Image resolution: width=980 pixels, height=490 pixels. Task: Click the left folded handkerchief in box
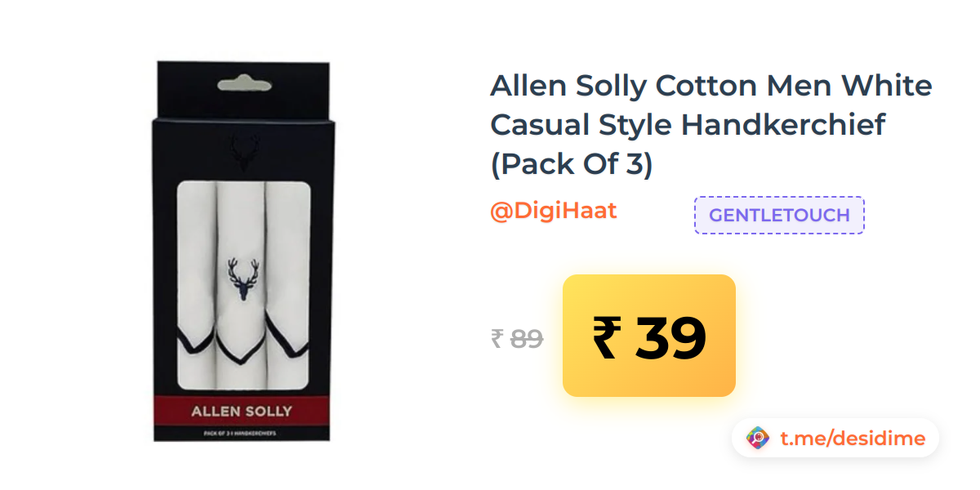point(198,286)
